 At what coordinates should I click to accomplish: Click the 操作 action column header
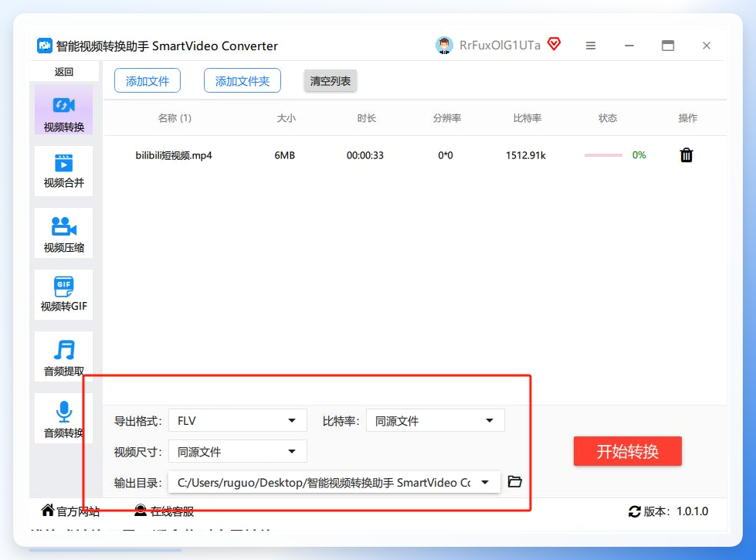pos(687,118)
